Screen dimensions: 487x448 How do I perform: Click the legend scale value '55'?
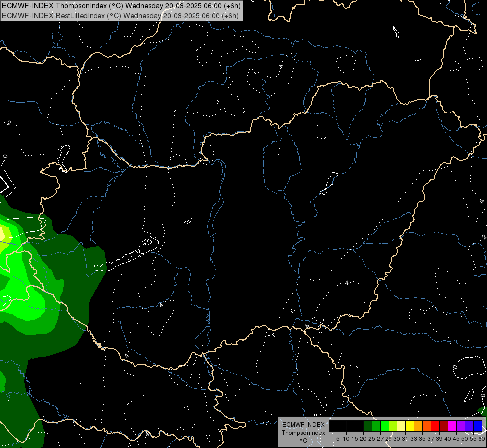point(474,439)
